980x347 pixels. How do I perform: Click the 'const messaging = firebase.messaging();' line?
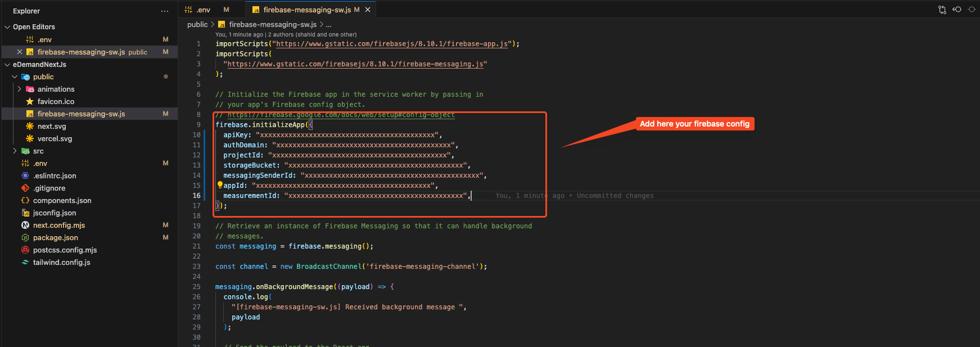[294, 246]
